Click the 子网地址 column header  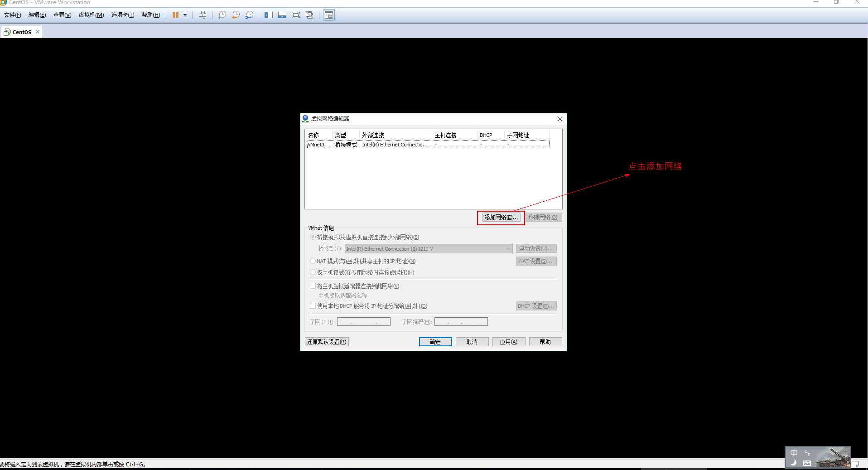527,135
